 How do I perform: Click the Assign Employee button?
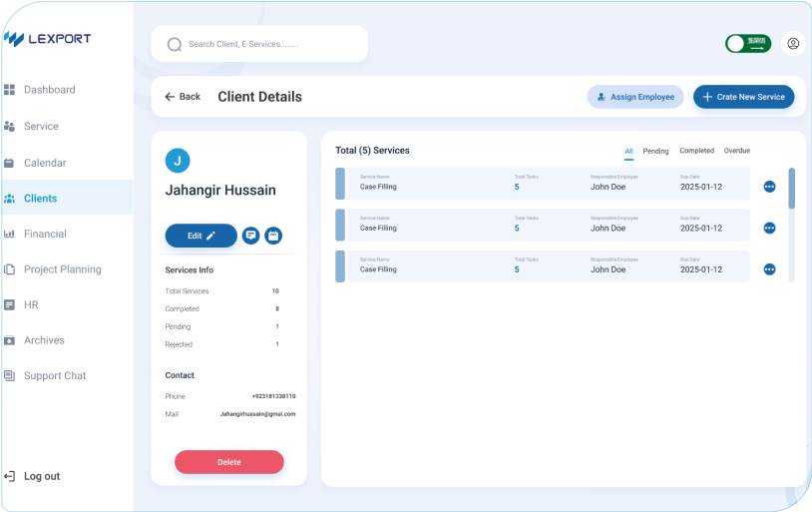634,97
